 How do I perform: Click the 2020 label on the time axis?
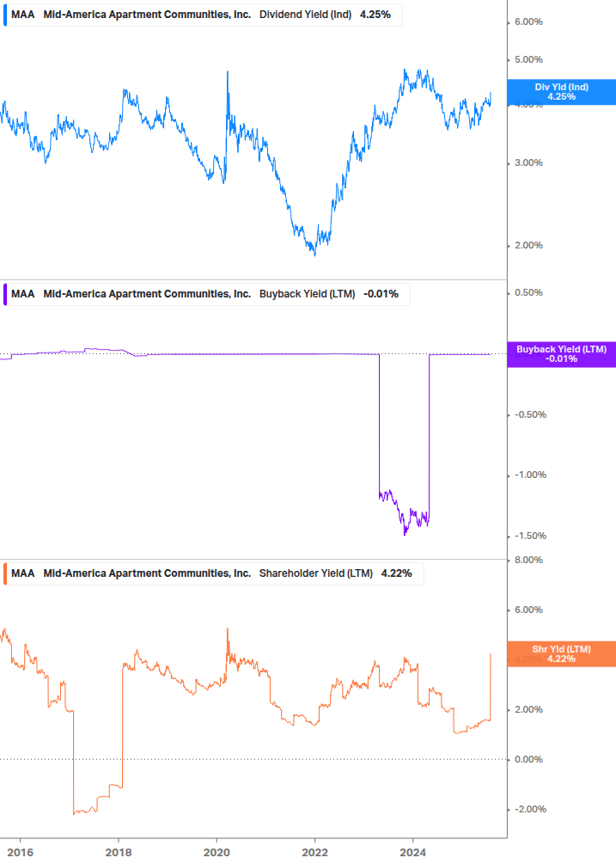[217, 853]
